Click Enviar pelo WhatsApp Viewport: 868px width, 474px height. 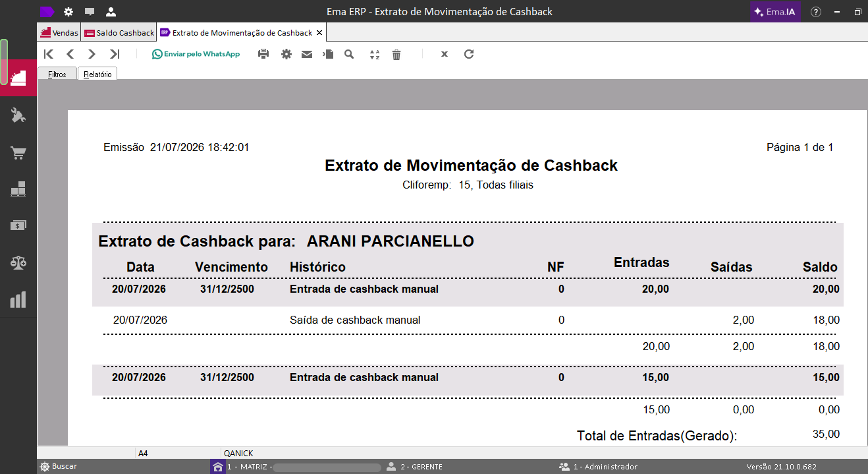(x=196, y=54)
